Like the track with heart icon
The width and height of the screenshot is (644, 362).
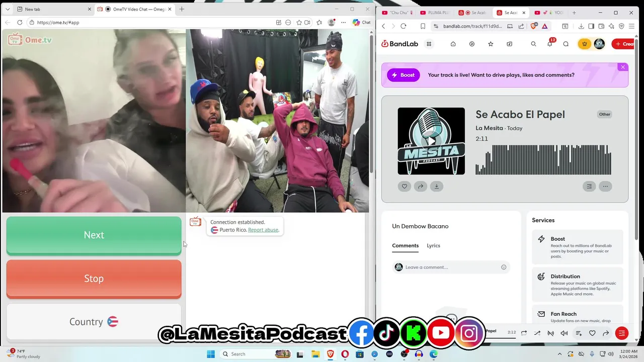pyautogui.click(x=404, y=186)
